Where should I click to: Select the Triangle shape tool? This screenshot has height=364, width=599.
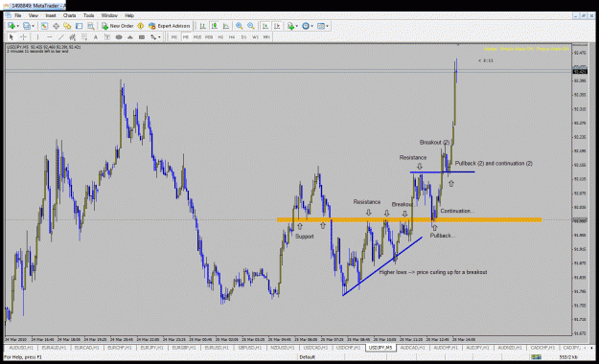(130, 37)
